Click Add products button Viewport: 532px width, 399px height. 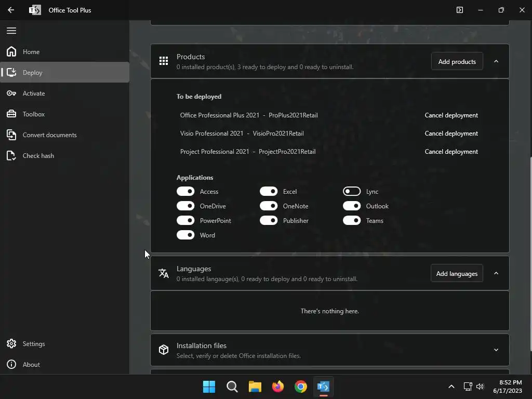[x=457, y=61]
